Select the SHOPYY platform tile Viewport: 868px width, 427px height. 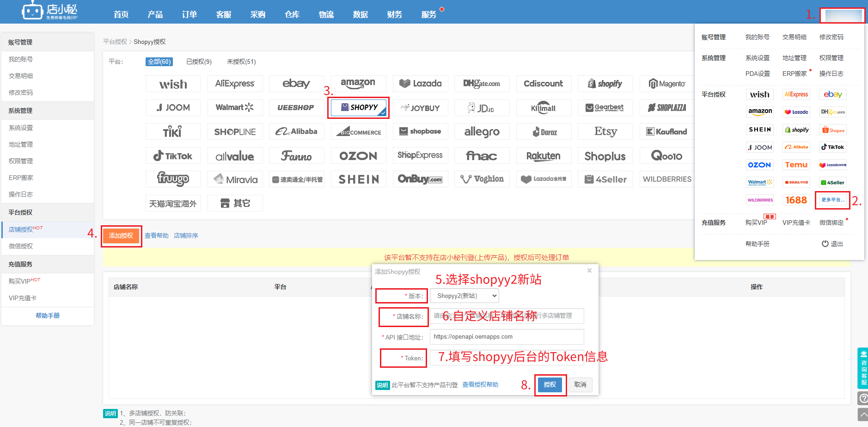click(x=359, y=107)
